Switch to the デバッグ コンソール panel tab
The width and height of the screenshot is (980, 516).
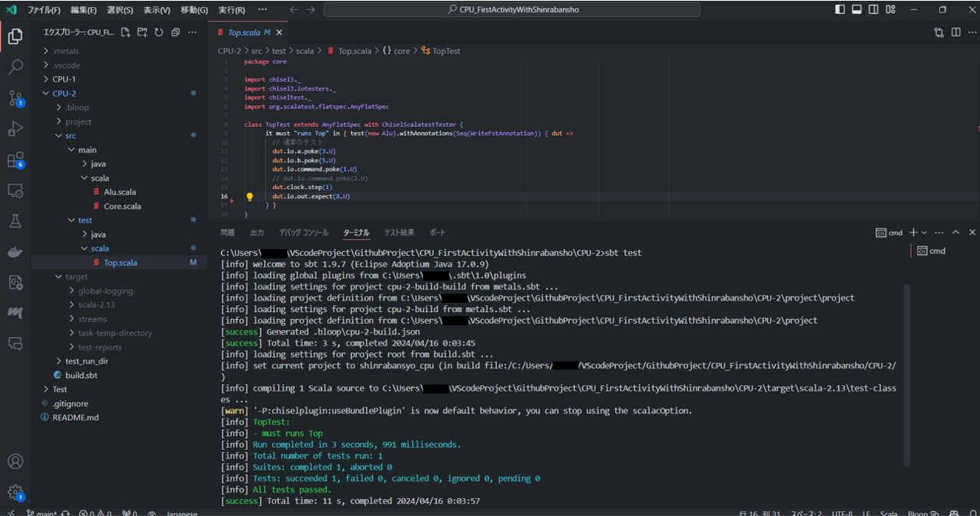(304, 233)
